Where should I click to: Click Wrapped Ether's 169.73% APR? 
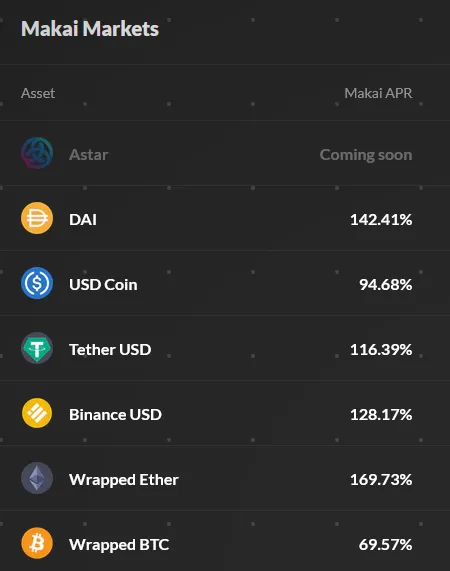tap(381, 480)
